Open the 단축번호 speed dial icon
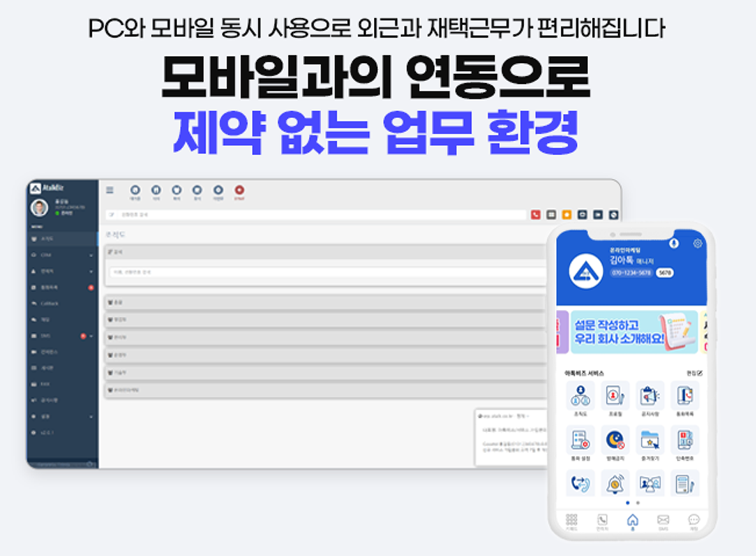 click(685, 440)
